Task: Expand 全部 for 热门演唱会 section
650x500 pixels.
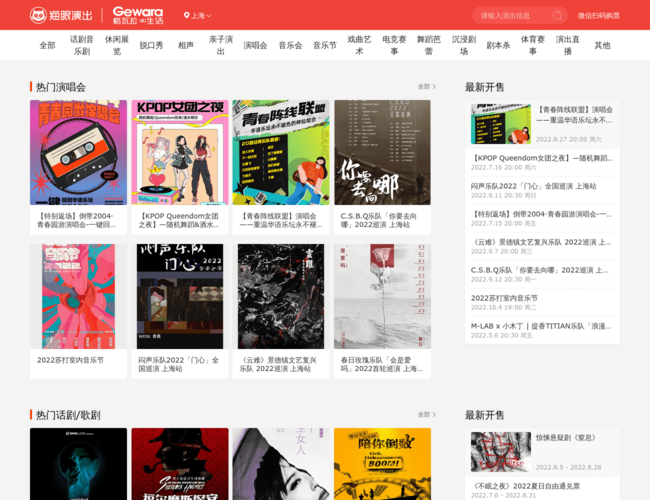Action: (x=426, y=87)
